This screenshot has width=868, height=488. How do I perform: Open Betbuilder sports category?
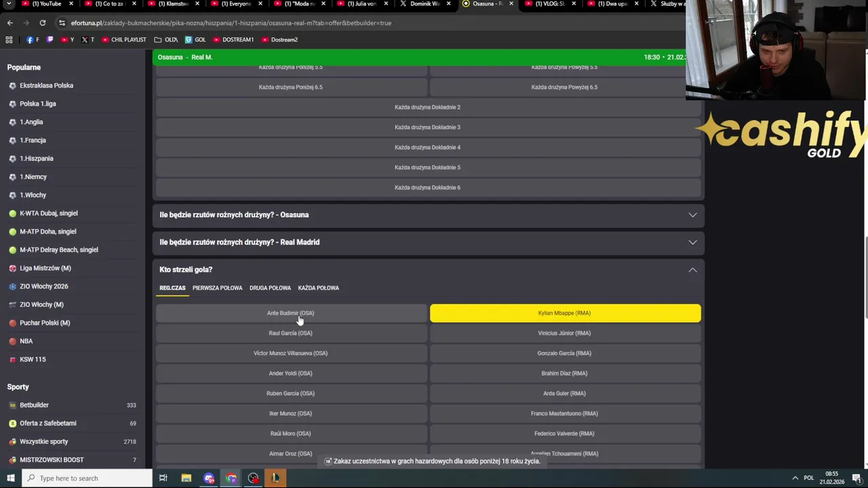[72, 405]
